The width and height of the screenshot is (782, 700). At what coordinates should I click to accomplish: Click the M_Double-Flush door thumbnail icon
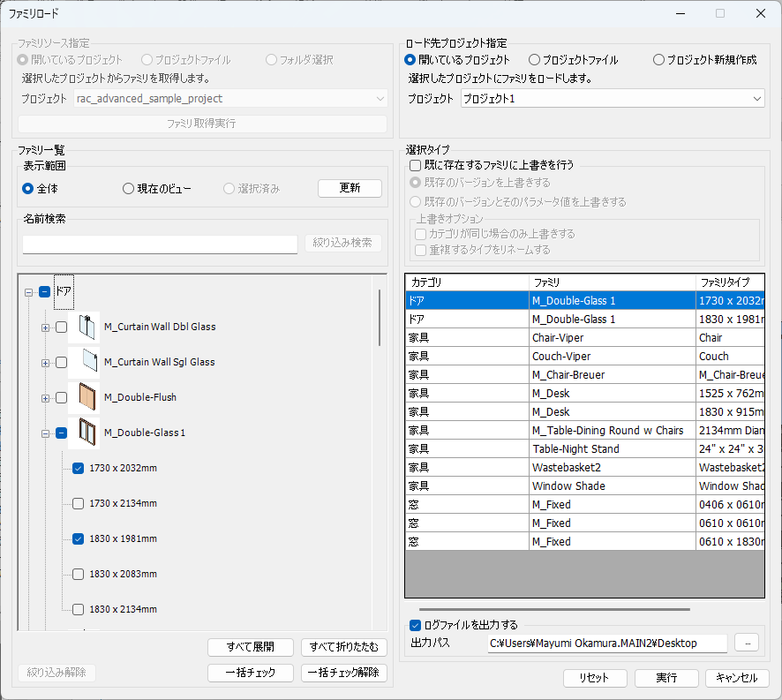84,397
